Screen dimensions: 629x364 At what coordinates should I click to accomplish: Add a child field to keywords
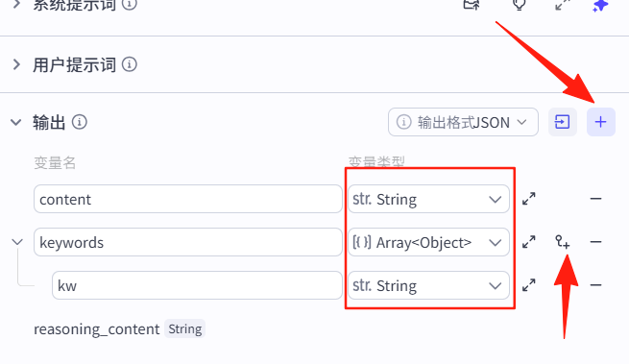pyautogui.click(x=562, y=242)
